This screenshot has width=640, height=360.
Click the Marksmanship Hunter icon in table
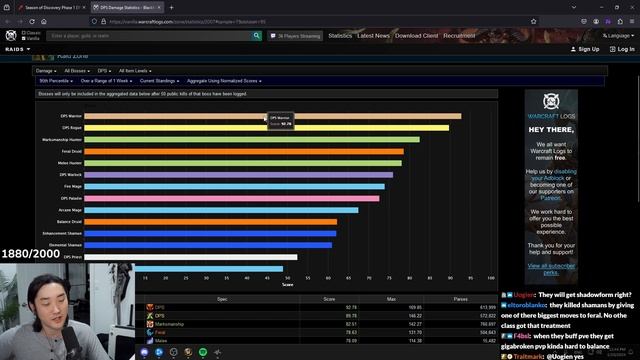click(150, 324)
